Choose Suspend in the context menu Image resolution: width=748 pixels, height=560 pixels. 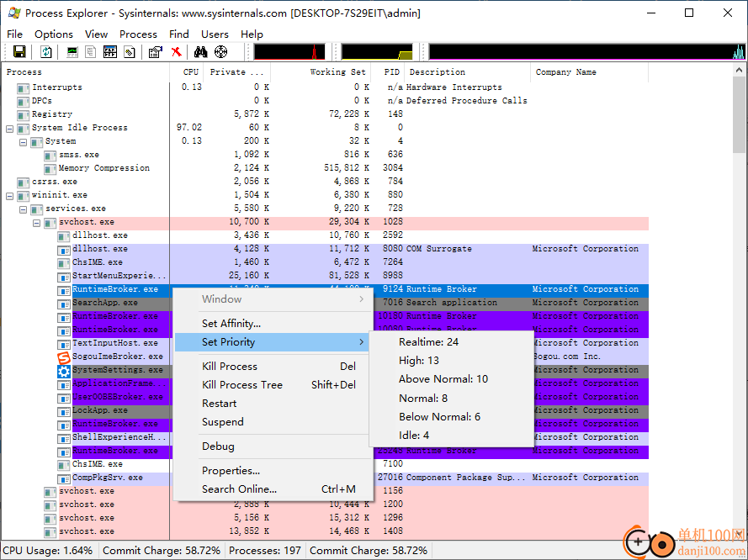pyautogui.click(x=273, y=422)
